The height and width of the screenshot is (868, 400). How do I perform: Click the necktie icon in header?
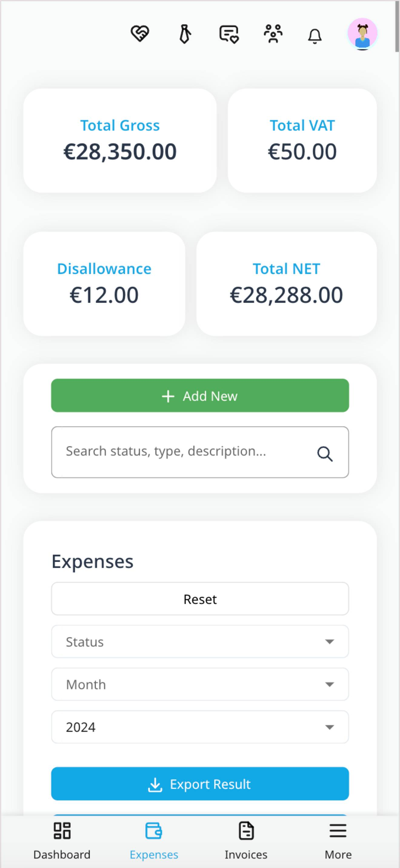[185, 34]
